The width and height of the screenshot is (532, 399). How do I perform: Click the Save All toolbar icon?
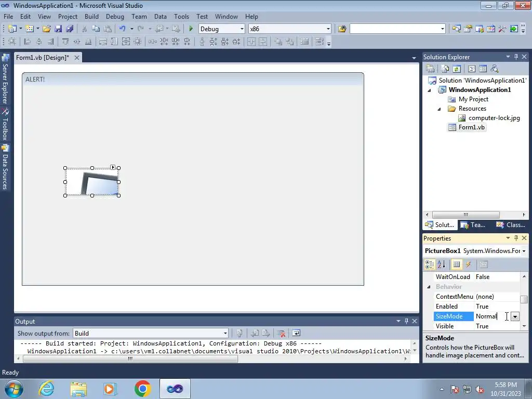click(70, 29)
